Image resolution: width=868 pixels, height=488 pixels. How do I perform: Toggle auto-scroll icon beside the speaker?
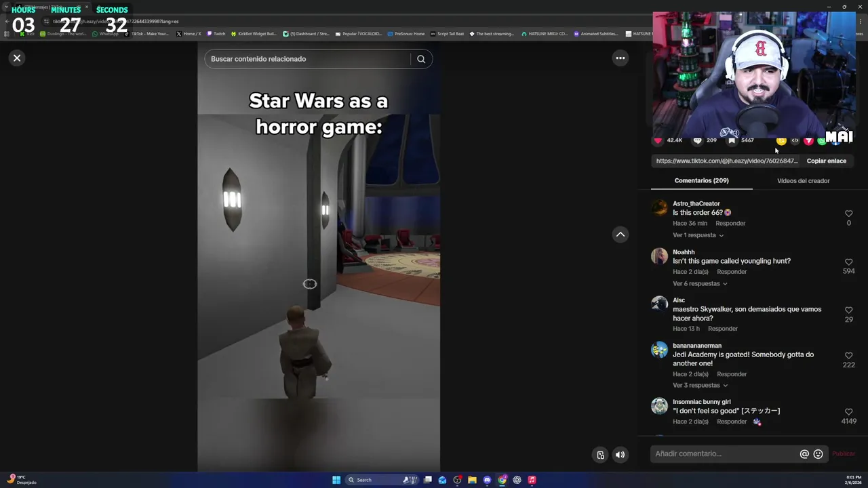coord(600,455)
